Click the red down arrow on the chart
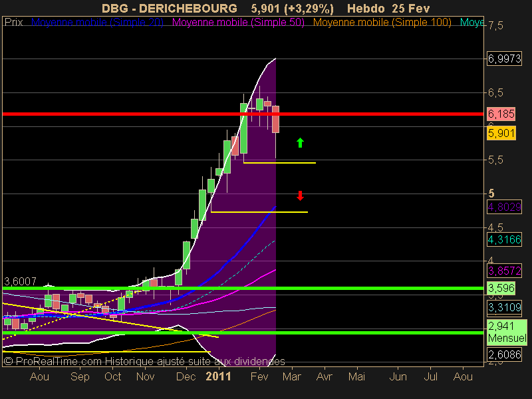The height and width of the screenshot is (399, 532). [x=300, y=196]
